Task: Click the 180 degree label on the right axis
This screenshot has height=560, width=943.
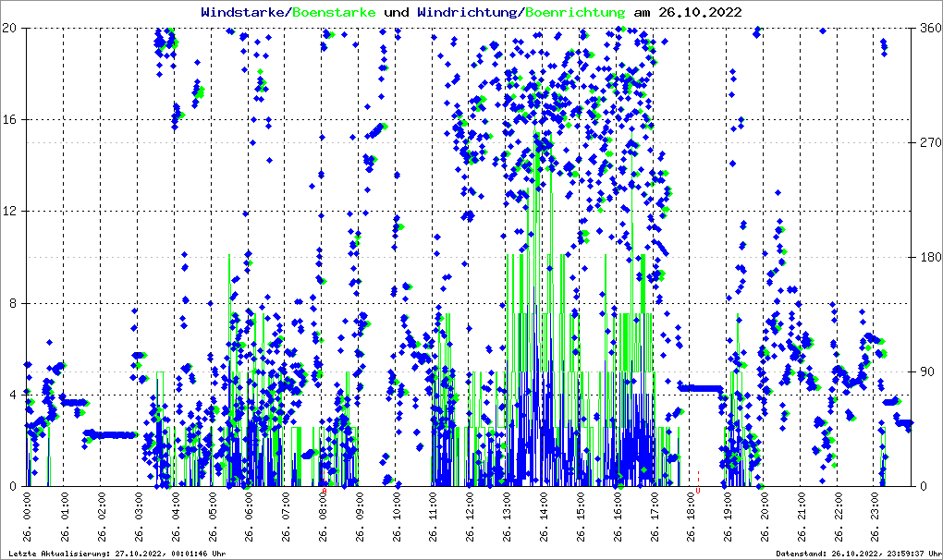Action: point(929,257)
